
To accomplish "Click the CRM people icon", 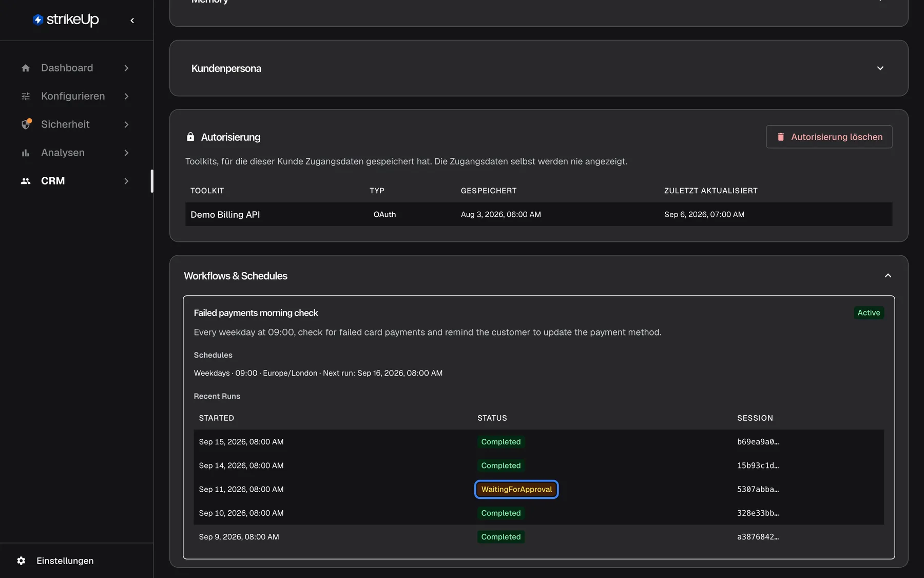I will coord(26,181).
